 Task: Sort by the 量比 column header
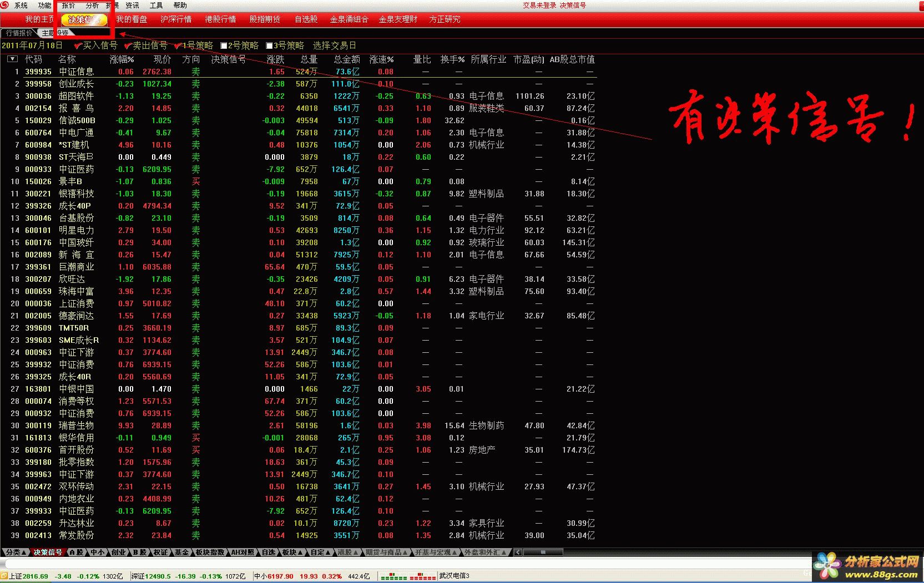422,59
